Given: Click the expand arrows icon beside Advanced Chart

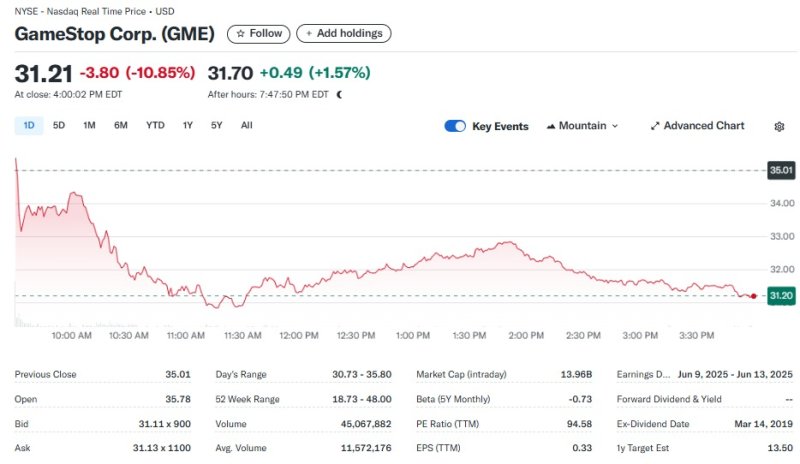Looking at the screenshot, I should coord(655,126).
